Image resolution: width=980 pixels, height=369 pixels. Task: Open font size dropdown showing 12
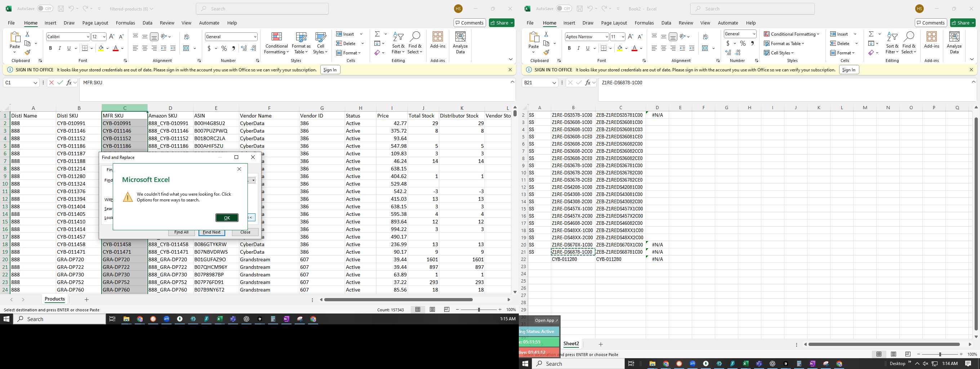pyautogui.click(x=104, y=37)
